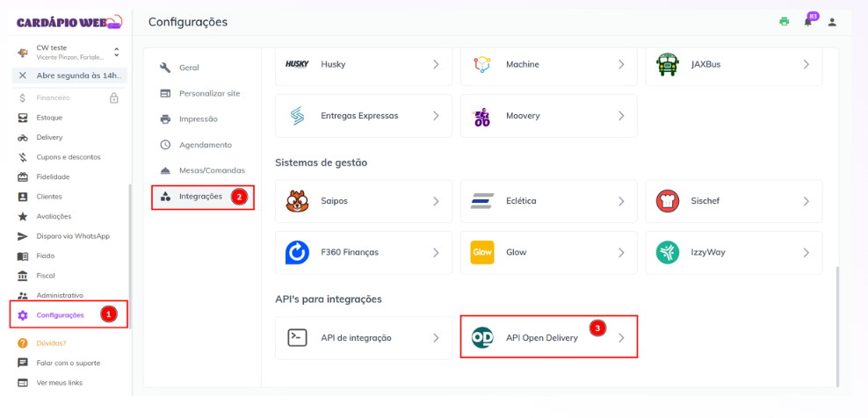Expand the Saipos integration chevron
This screenshot has width=868, height=418.
pos(437,201)
